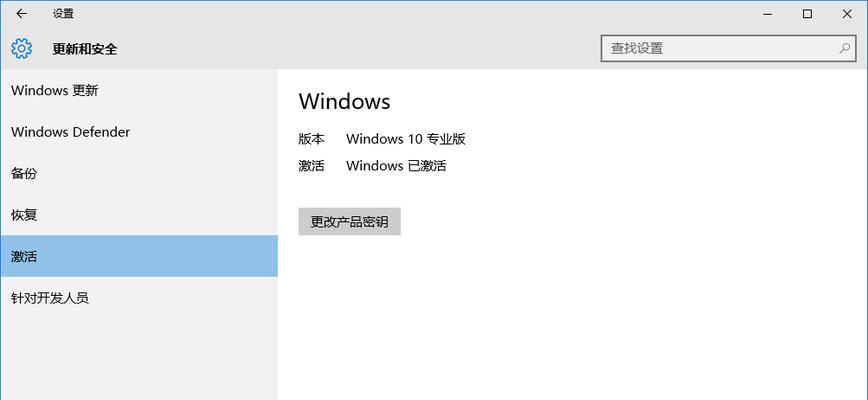Click the Windows 10 专业版 edition text
This screenshot has width=868, height=400.
(x=406, y=139)
